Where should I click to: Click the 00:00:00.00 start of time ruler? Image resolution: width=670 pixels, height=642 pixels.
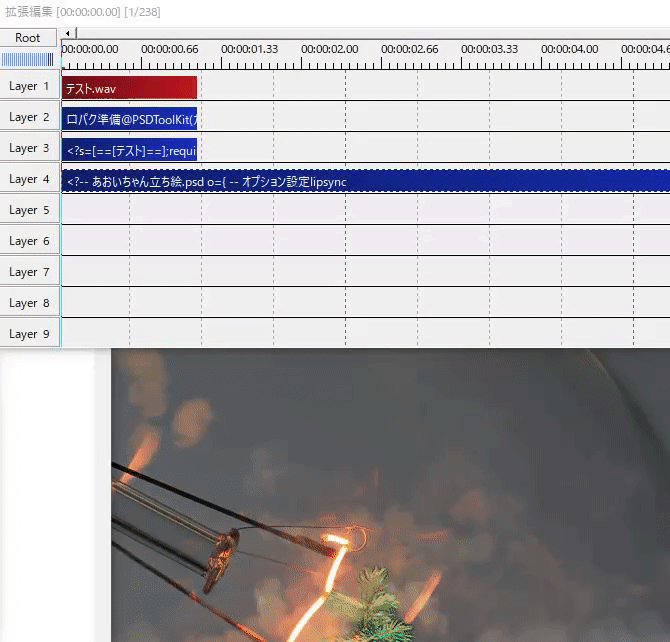90,49
